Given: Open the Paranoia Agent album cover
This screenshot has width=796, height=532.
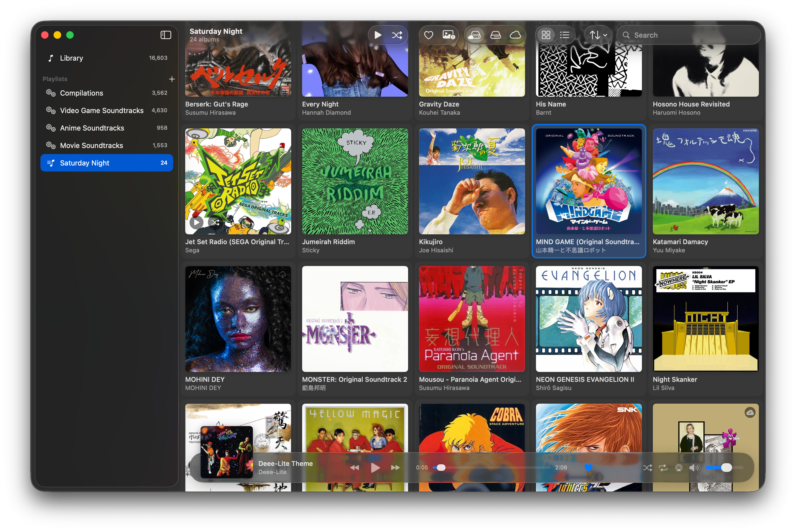Looking at the screenshot, I should 472,319.
